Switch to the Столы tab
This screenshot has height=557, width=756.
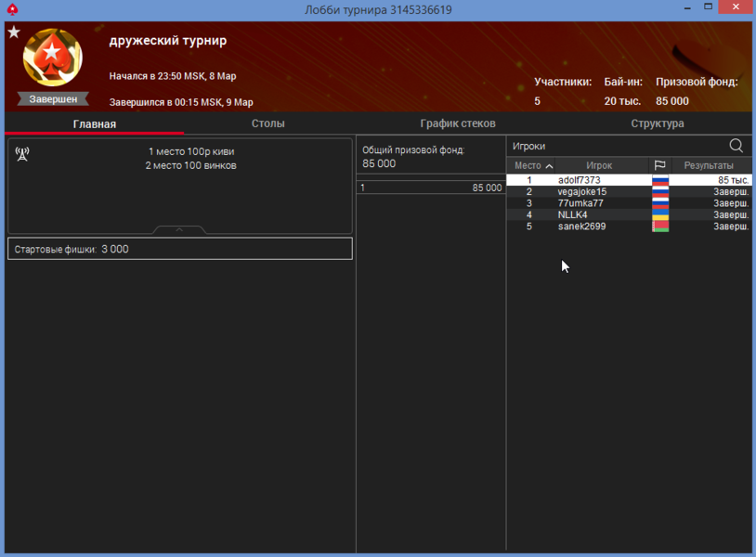click(267, 123)
